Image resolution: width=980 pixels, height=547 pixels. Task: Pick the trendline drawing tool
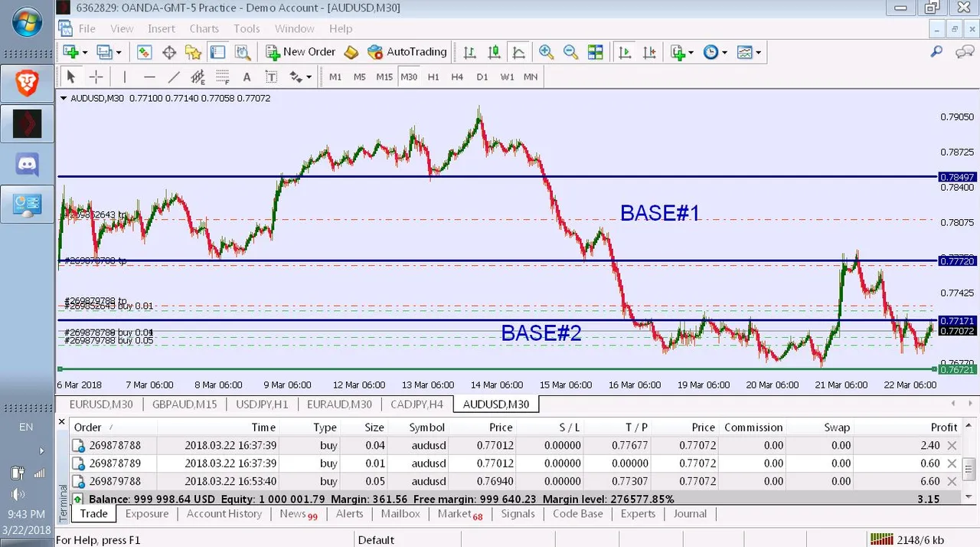(x=174, y=77)
